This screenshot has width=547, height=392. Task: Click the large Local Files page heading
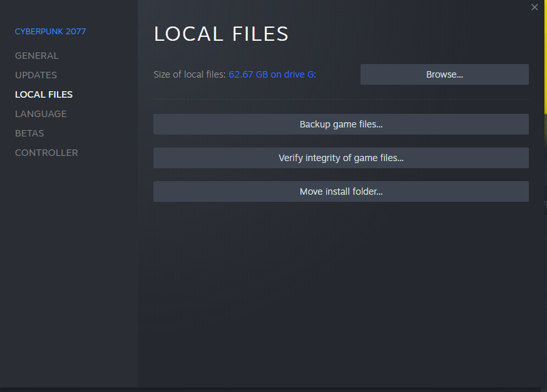(221, 34)
